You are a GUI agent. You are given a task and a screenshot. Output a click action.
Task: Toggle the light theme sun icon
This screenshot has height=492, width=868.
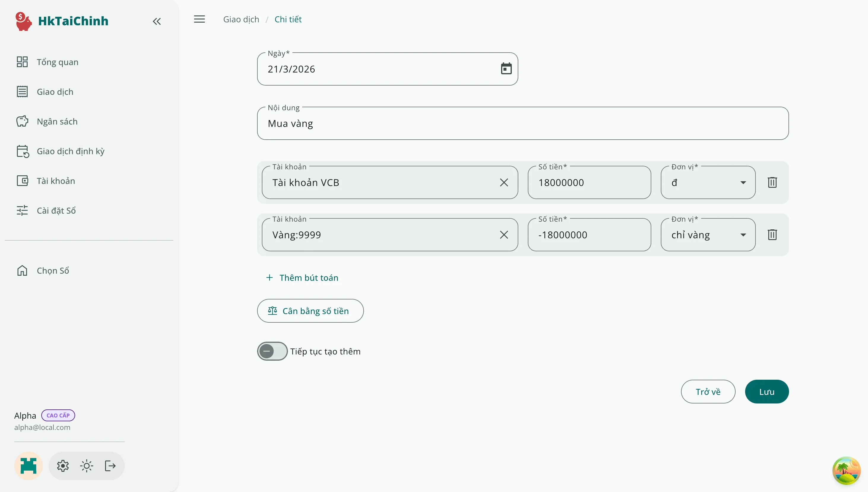86,466
